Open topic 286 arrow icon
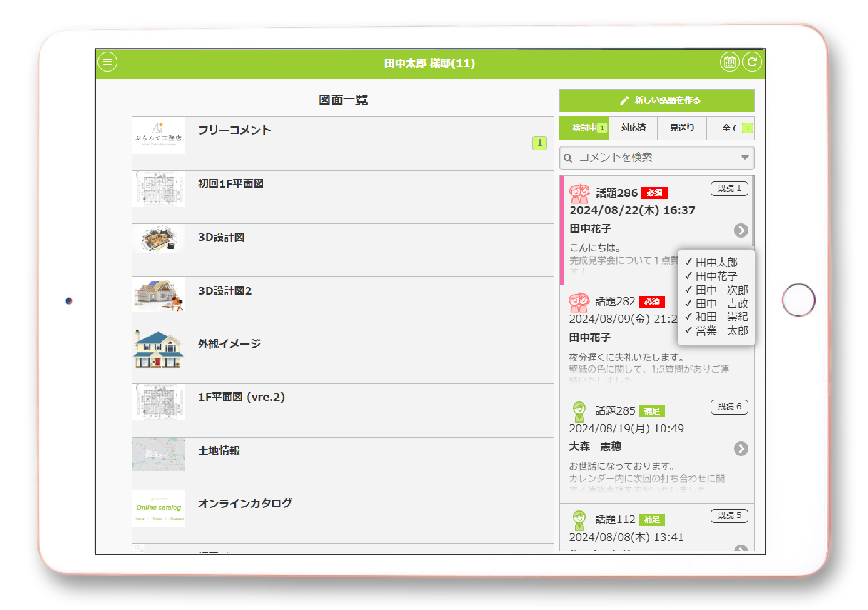 [741, 230]
